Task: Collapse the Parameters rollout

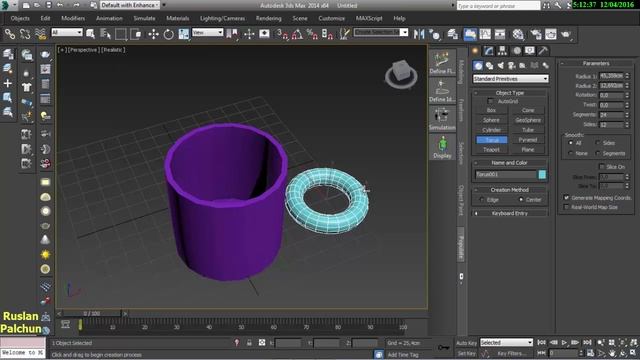Action: [596, 64]
